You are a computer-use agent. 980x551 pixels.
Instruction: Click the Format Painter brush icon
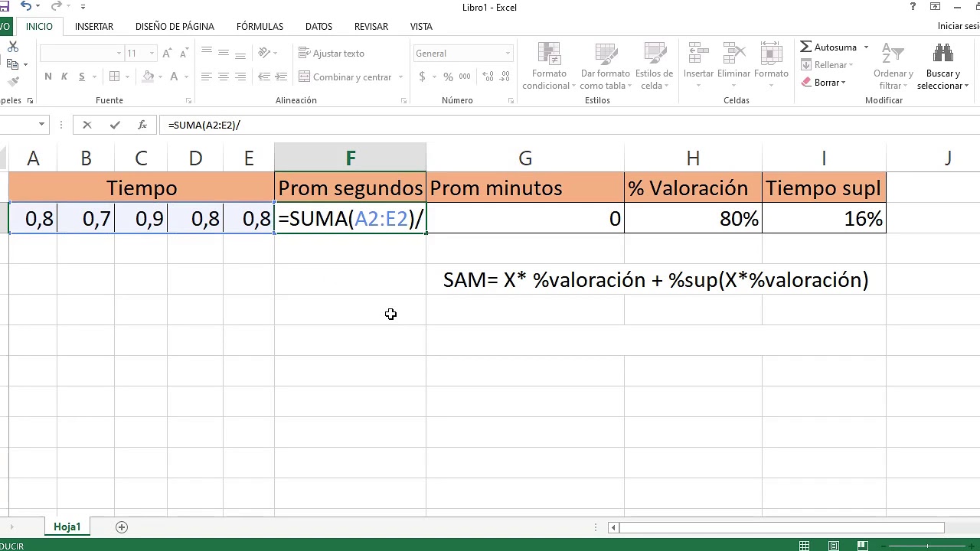[x=12, y=81]
